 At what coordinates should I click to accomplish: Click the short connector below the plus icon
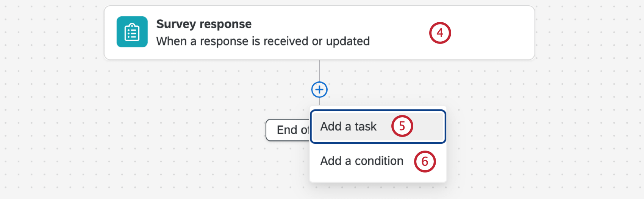click(319, 101)
